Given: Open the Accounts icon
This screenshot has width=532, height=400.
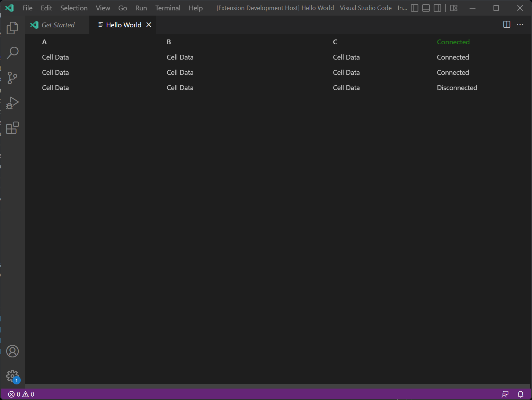Looking at the screenshot, I should [x=12, y=351].
